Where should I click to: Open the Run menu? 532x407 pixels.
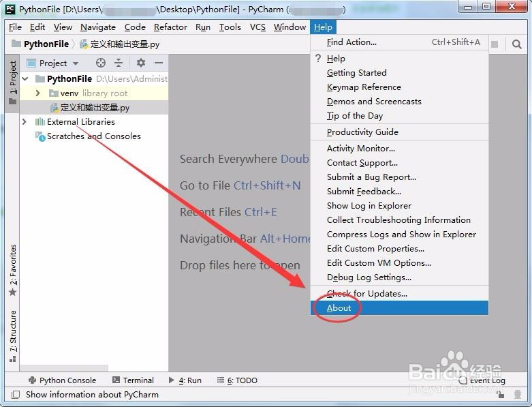tap(203, 27)
